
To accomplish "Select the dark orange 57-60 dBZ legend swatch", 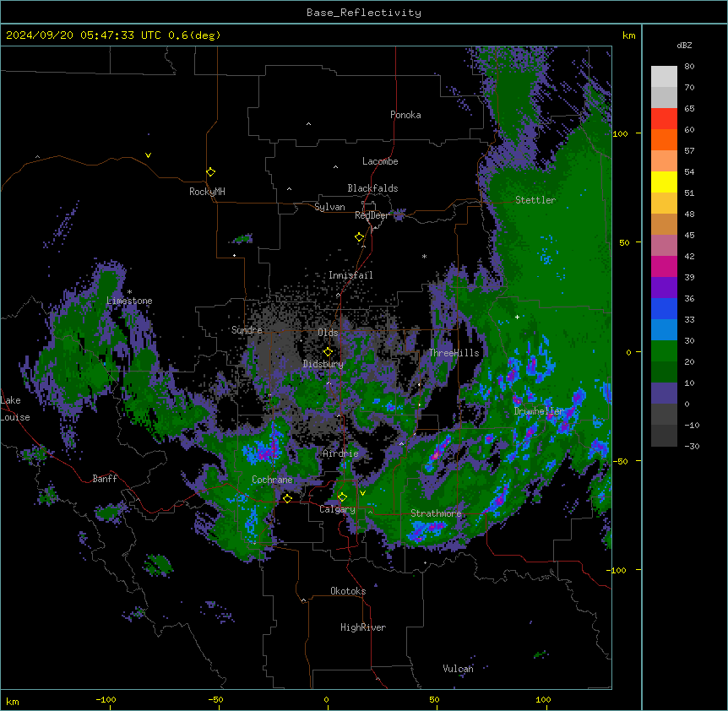I will coord(664,139).
